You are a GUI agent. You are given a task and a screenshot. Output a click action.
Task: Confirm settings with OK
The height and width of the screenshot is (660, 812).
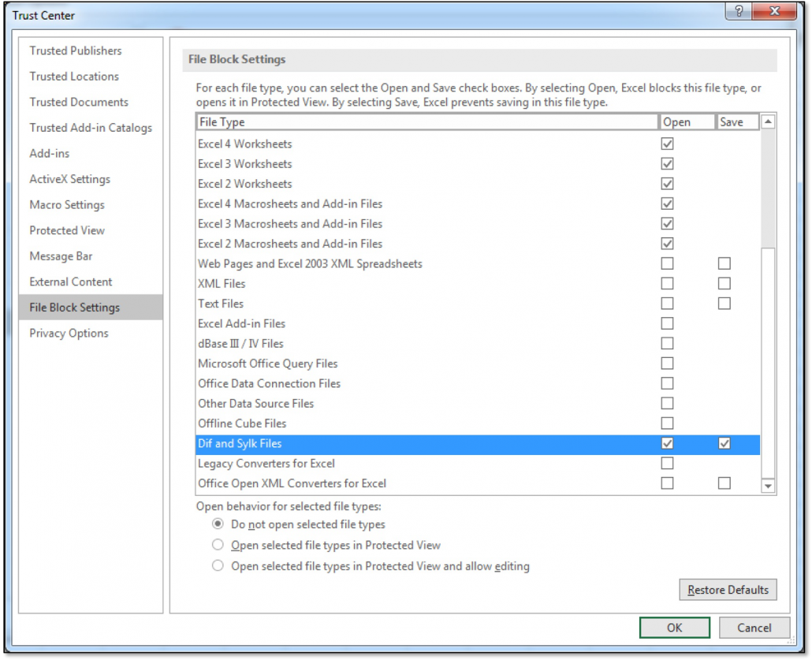[x=674, y=628]
